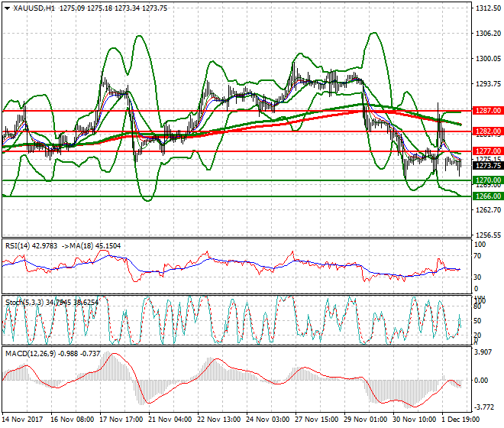Click the 3.907 value on MACD scale

click(x=485, y=352)
